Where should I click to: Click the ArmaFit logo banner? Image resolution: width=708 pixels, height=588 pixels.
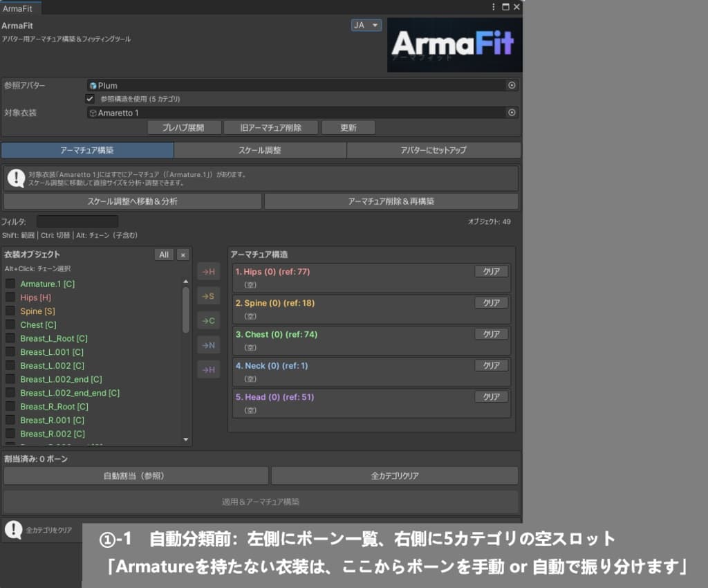point(454,45)
